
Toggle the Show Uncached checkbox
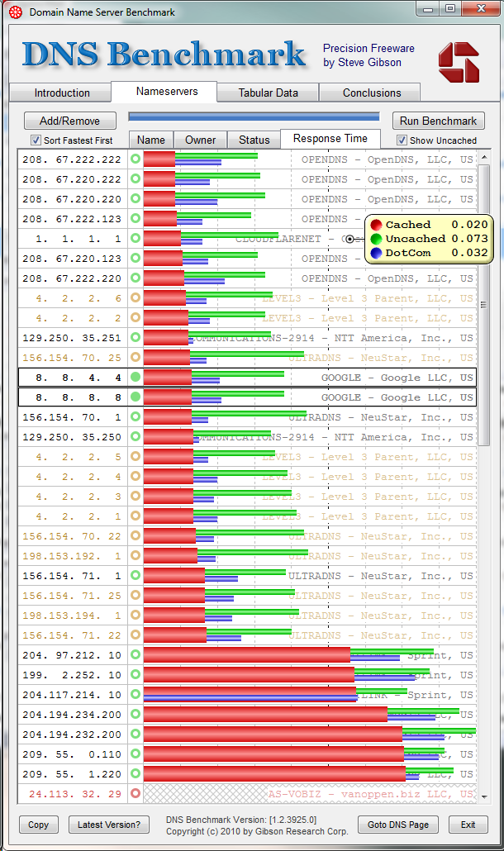(402, 140)
